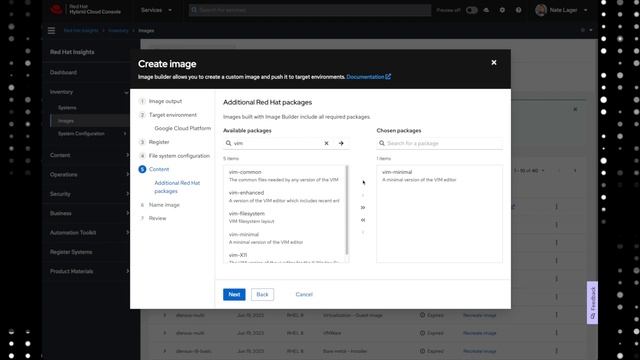Viewport: 640px width, 360px height.
Task: Select vim-minimal in available packages list
Action: click(x=284, y=238)
